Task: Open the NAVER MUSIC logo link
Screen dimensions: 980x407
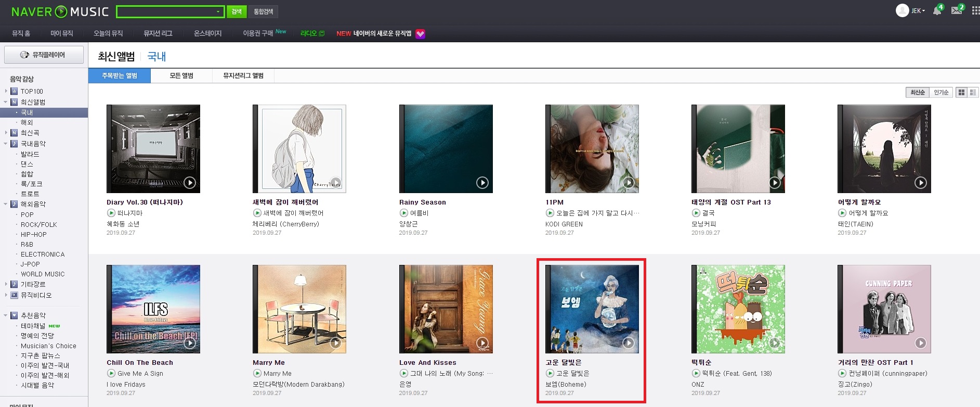Action: 60,11
